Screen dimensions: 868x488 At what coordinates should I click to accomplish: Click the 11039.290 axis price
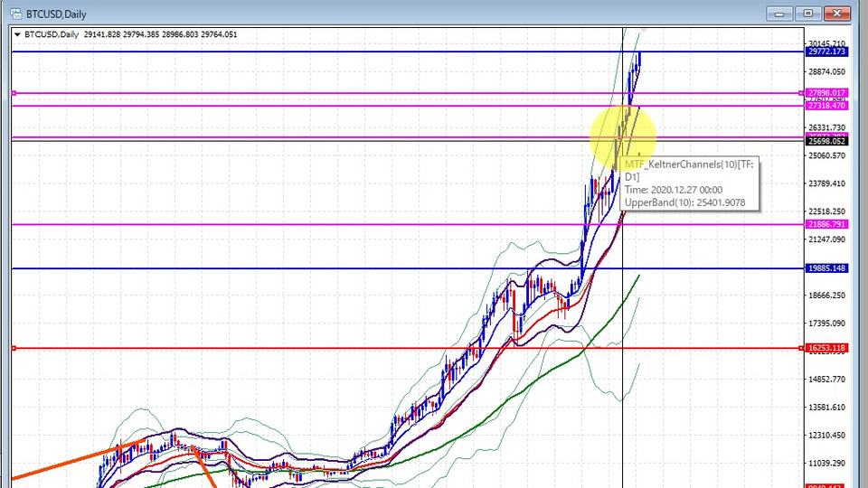(x=827, y=463)
